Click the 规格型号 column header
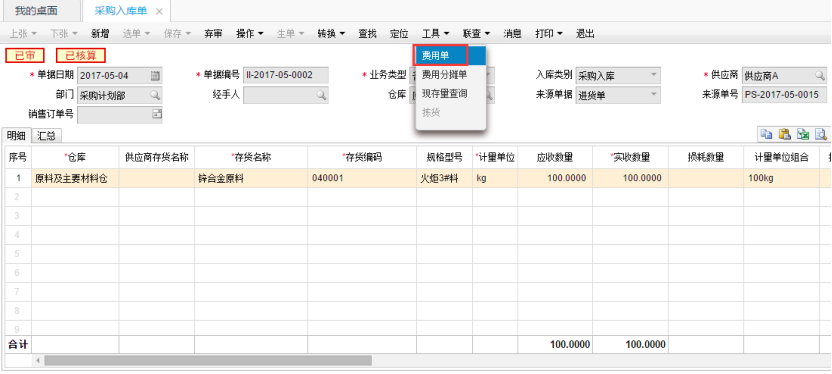 (x=445, y=157)
